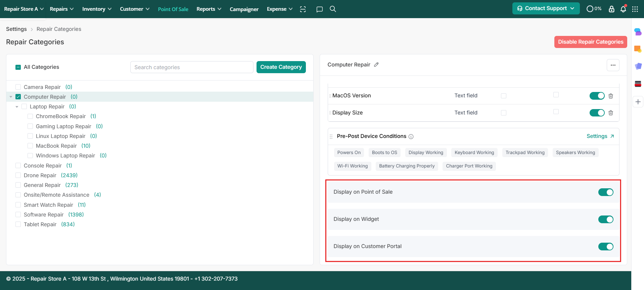The width and height of the screenshot is (644, 290).
Task: Edit the Computer Repair category name
Action: pyautogui.click(x=376, y=65)
